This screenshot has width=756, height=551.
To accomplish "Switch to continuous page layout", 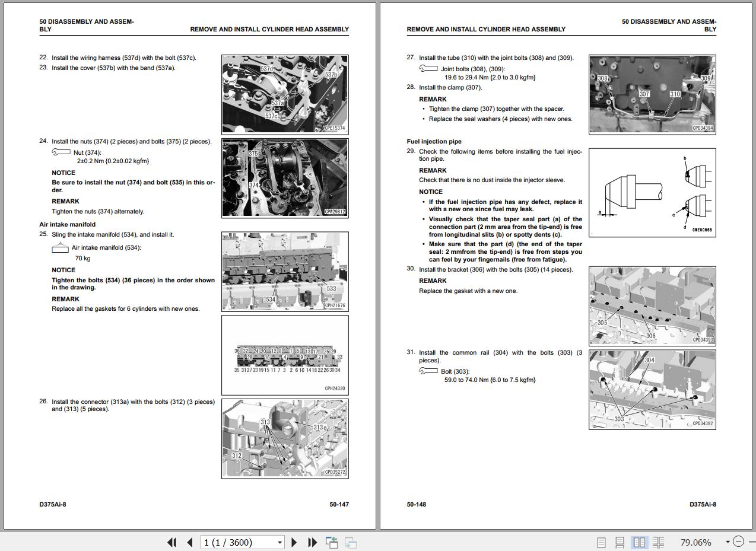I will (620, 542).
